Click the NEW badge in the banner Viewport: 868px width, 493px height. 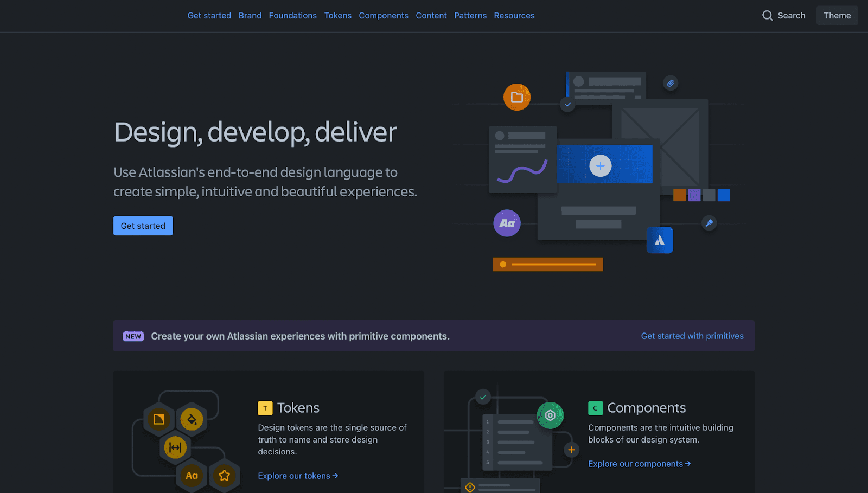[x=133, y=336]
